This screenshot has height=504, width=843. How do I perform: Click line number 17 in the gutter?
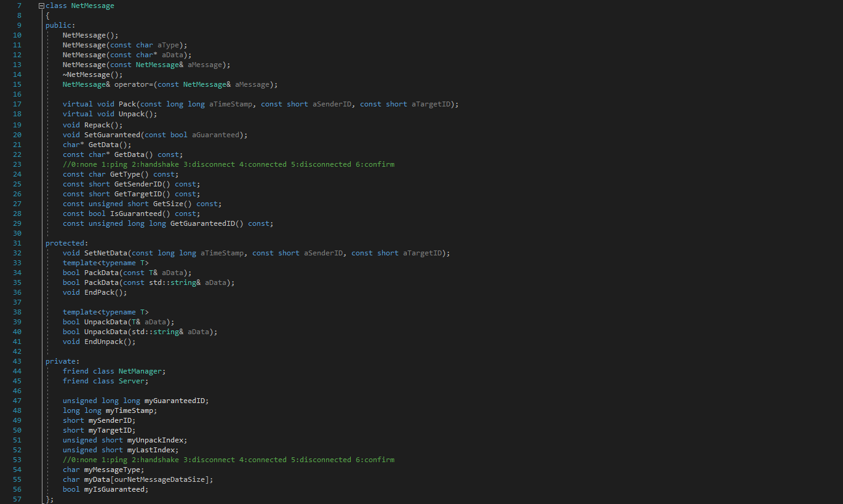17,104
